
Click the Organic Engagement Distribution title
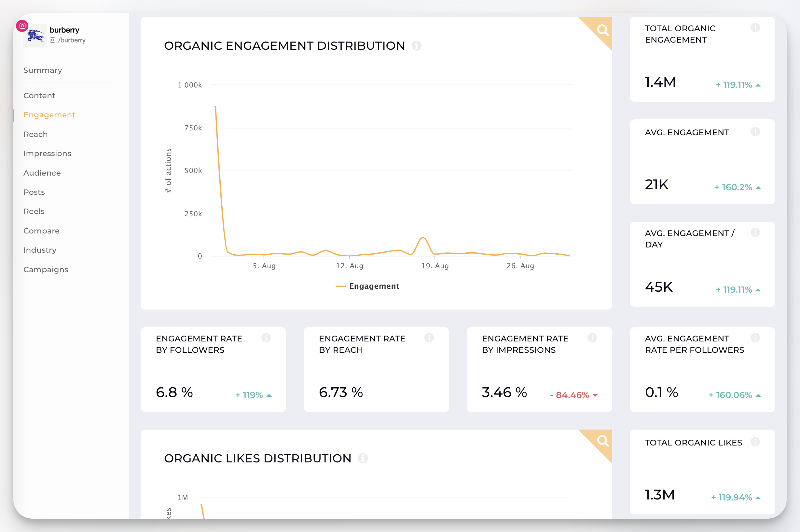[x=284, y=46]
